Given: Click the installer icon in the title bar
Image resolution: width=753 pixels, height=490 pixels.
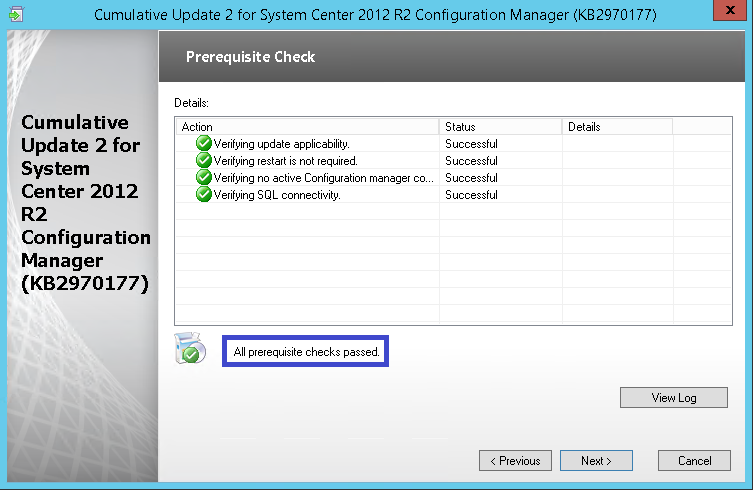Looking at the screenshot, I should (x=16, y=14).
